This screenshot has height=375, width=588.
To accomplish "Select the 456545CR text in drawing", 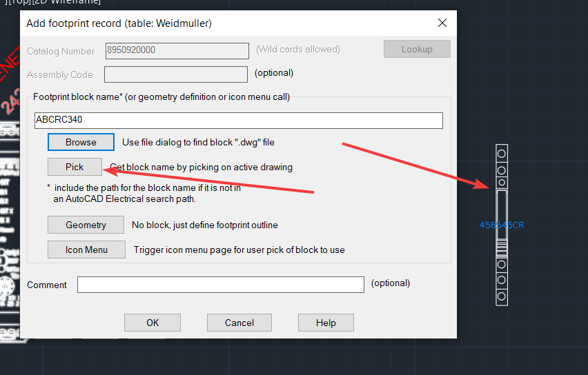I will 502,225.
